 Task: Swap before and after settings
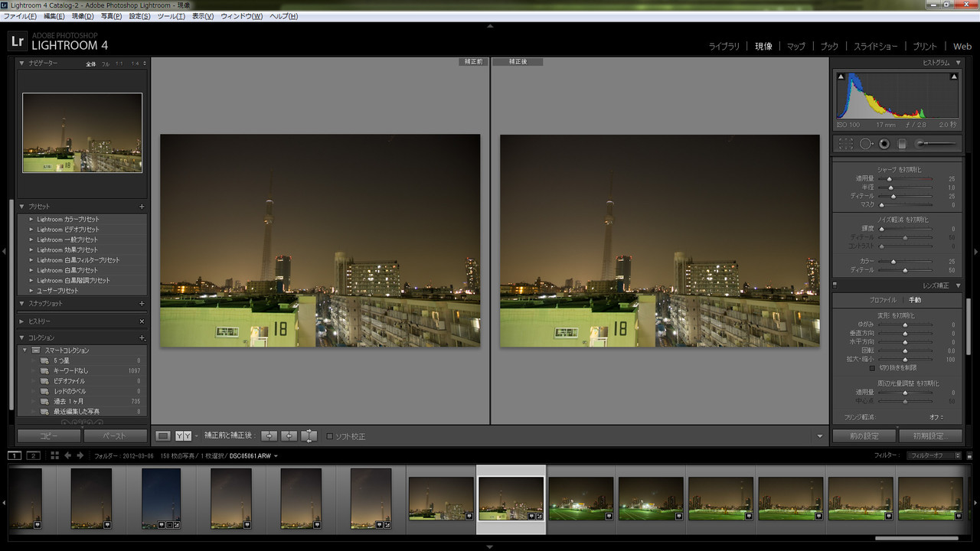click(x=309, y=435)
